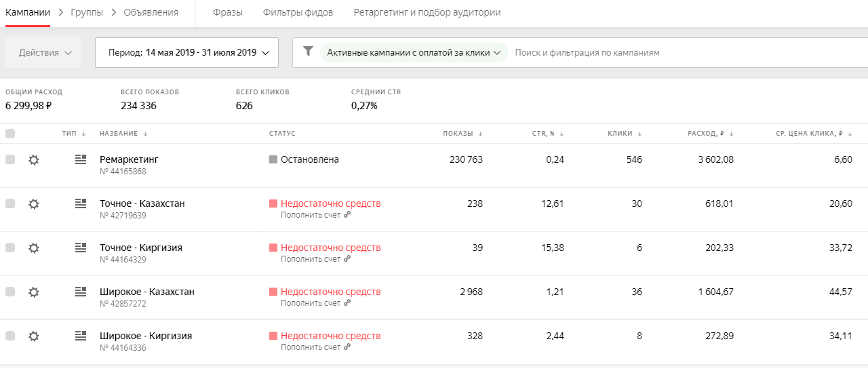Screen dimensions: 868x369
Task: Open the Фразы tab
Action: pyautogui.click(x=227, y=12)
